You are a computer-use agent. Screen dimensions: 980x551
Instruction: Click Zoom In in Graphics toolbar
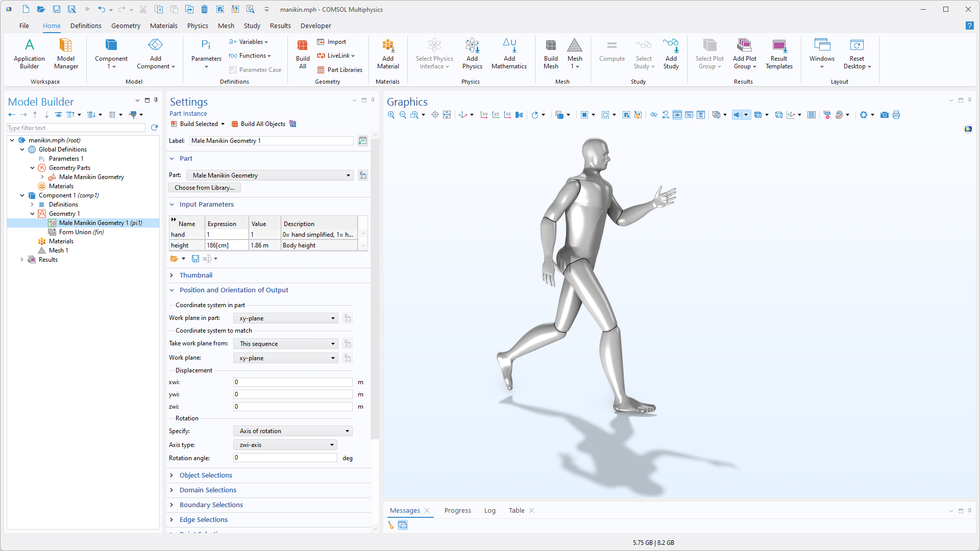391,115
